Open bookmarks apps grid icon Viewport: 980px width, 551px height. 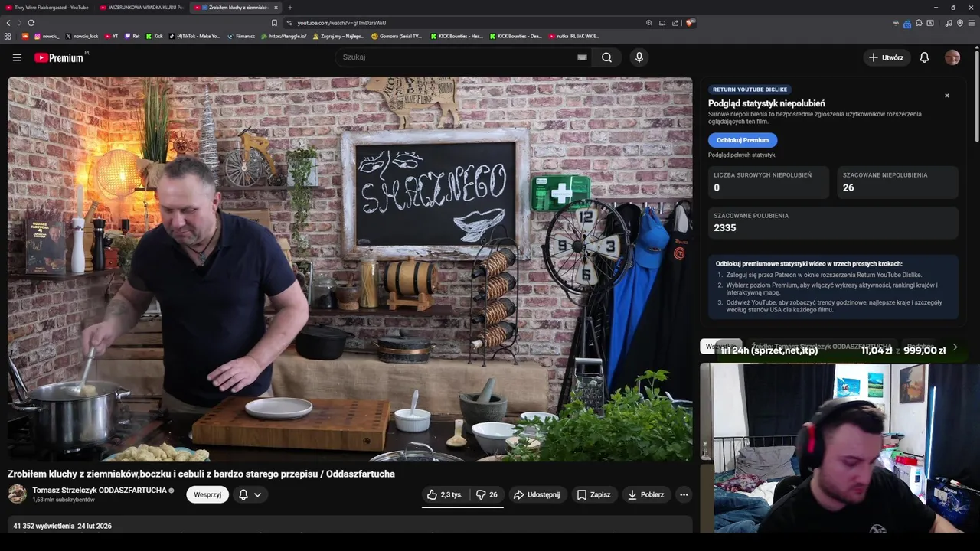point(8,36)
